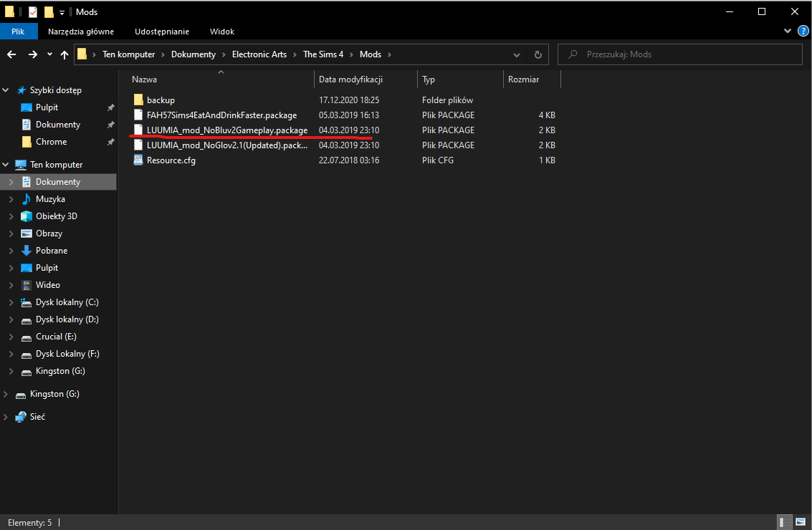The height and width of the screenshot is (530, 812).
Task: Expand the Muzyka tree node
Action: coord(11,199)
